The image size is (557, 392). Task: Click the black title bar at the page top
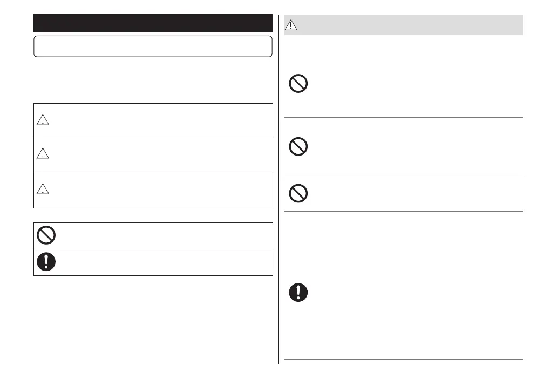point(153,24)
